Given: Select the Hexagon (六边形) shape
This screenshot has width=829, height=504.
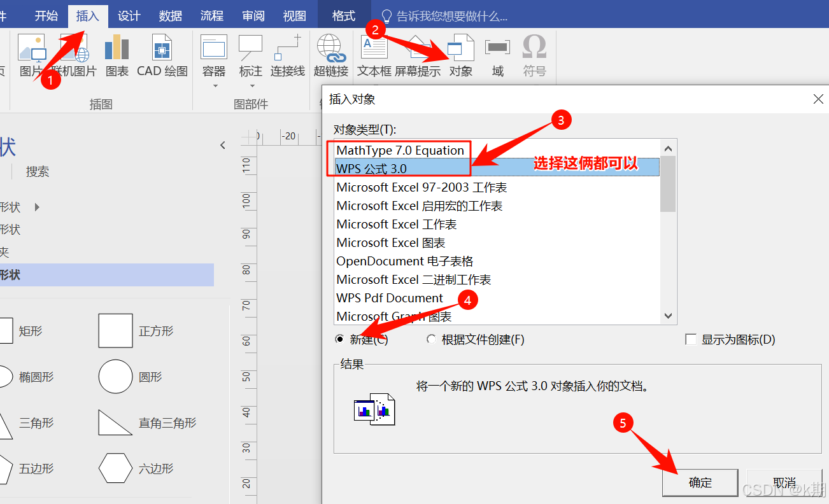Looking at the screenshot, I should click(115, 468).
